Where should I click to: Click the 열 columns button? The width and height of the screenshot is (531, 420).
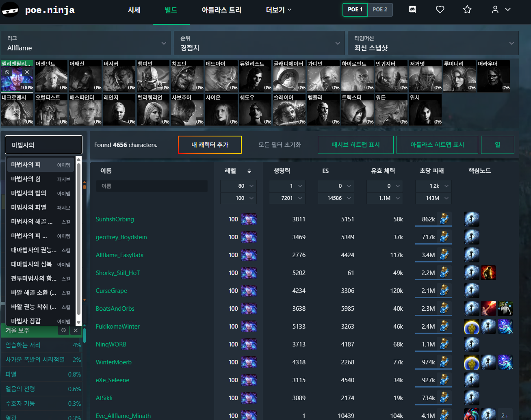[498, 145]
